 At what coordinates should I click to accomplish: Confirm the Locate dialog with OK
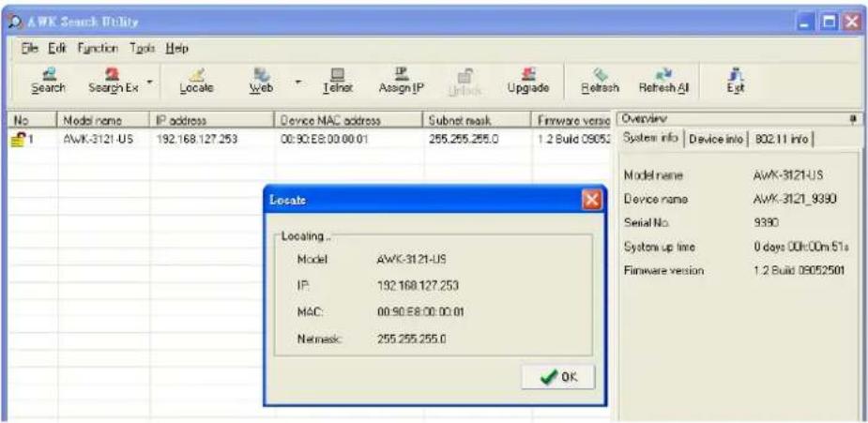pyautogui.click(x=558, y=376)
